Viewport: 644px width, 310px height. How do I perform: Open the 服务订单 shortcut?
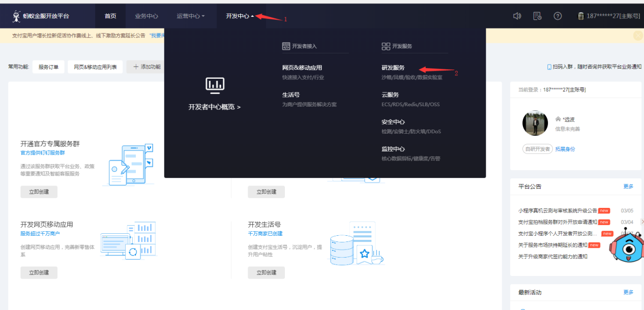point(48,67)
